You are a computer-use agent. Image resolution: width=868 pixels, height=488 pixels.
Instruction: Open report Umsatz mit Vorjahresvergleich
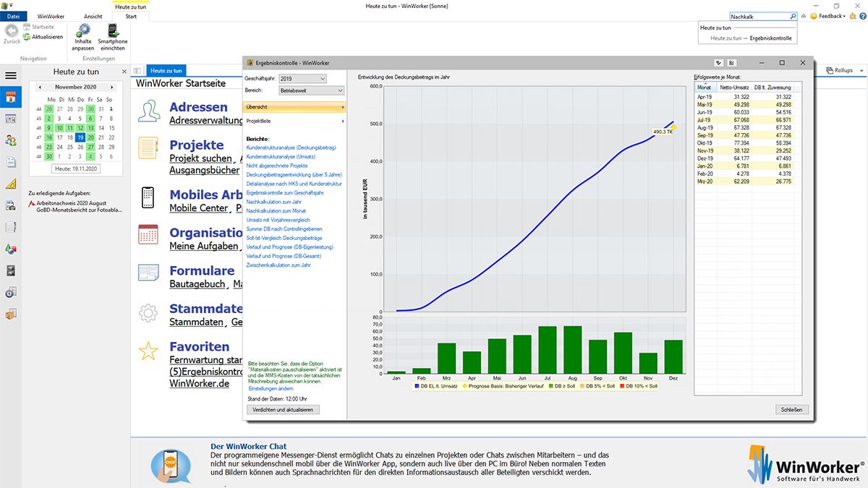pyautogui.click(x=278, y=220)
